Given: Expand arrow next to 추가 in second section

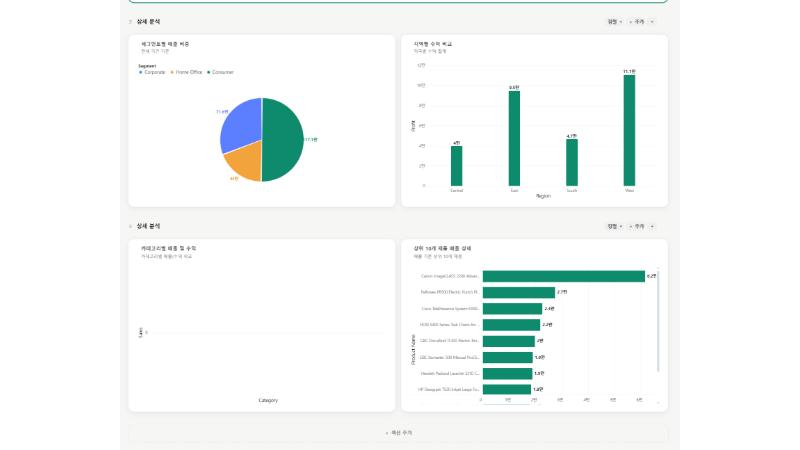Looking at the screenshot, I should click(x=652, y=226).
